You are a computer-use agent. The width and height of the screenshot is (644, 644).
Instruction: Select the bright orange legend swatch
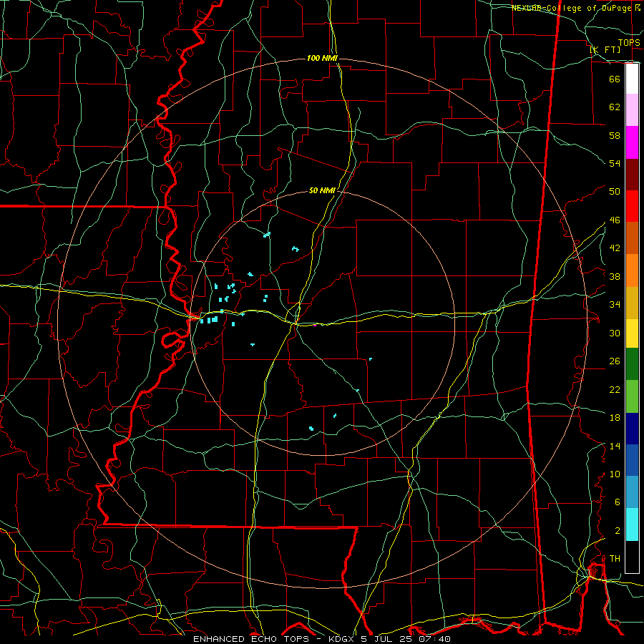click(632, 270)
